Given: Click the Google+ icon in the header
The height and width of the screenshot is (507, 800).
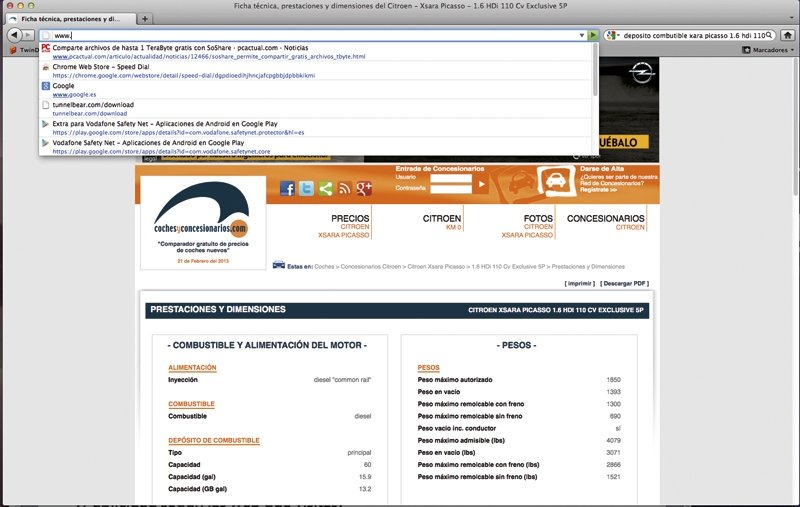Looking at the screenshot, I should click(364, 189).
